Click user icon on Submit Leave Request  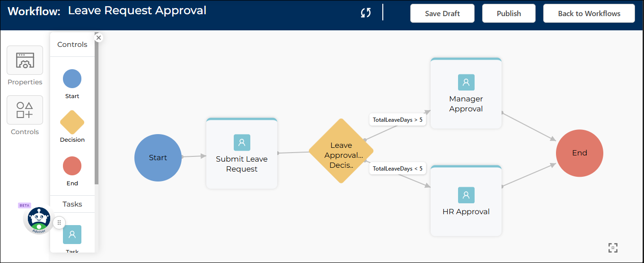click(x=242, y=142)
